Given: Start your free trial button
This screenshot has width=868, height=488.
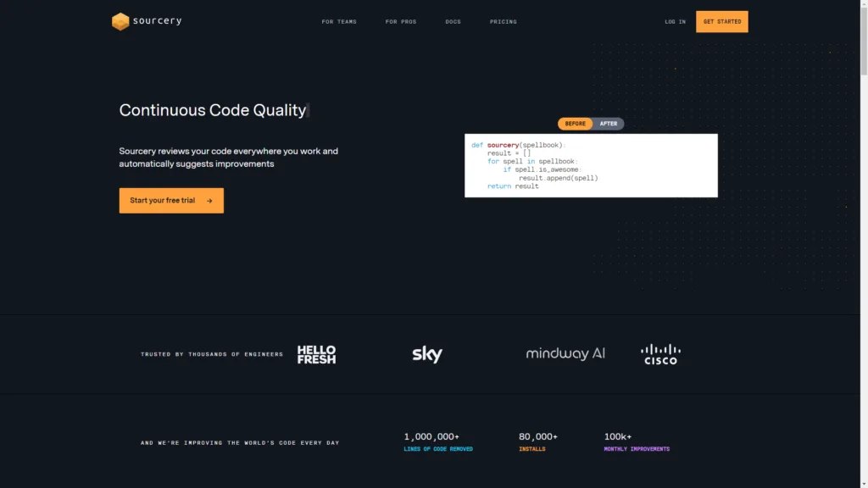Looking at the screenshot, I should click(171, 200).
